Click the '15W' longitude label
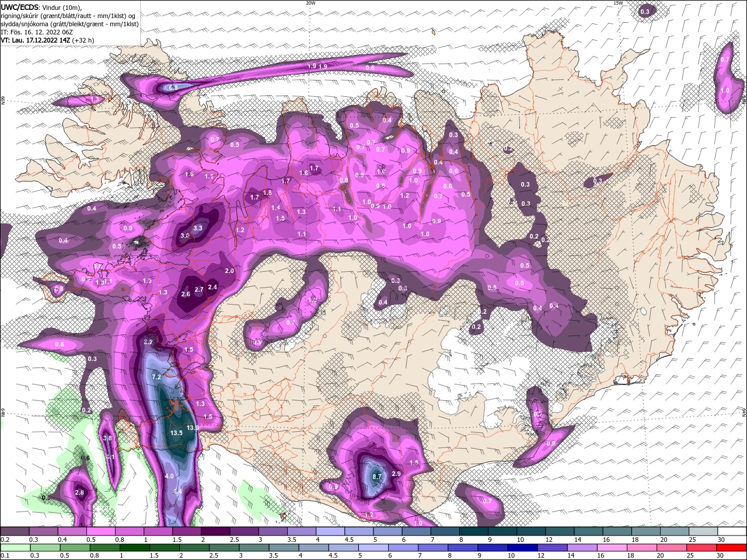747x560 pixels. click(618, 3)
